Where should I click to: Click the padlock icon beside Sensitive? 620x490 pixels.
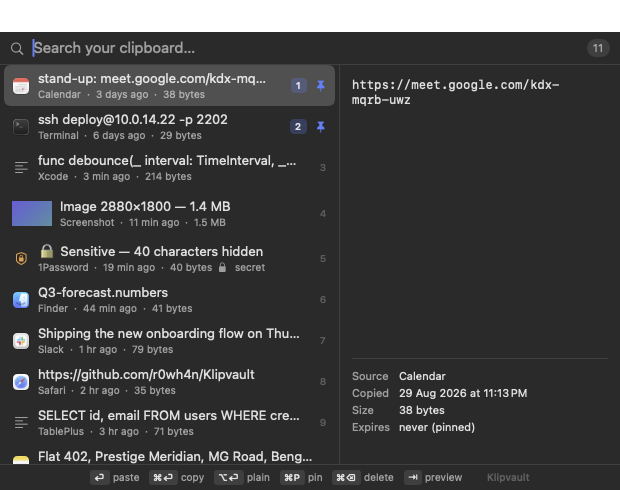click(x=47, y=251)
